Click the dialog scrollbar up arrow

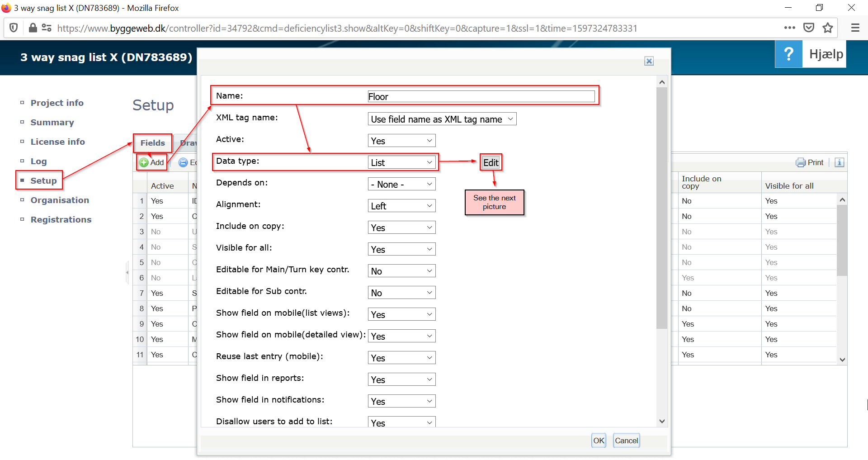coord(662,82)
